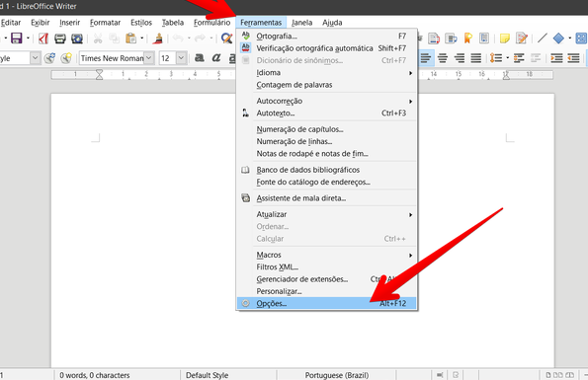
Task: Open Assistente de mala direta...
Action: 327,198
